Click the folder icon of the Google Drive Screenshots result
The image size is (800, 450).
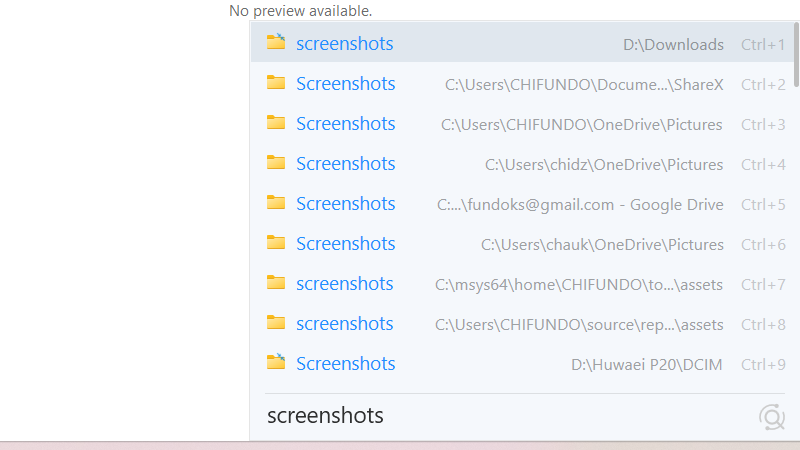click(x=276, y=203)
